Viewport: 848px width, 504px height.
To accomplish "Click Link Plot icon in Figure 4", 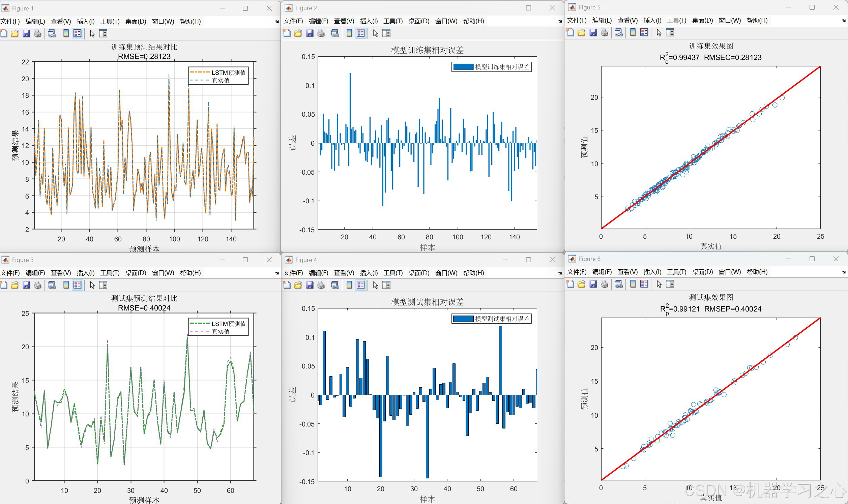I will (335, 285).
